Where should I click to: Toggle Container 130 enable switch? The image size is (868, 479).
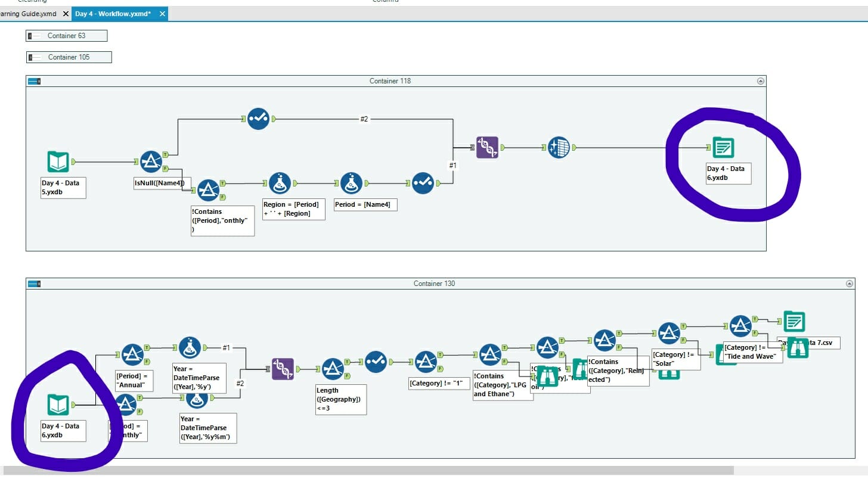point(34,284)
